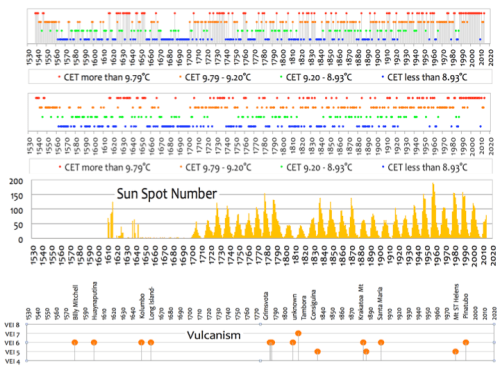The height and width of the screenshot is (375, 500).
Task: Click the 'Mt ST Helens' volcano label
Action: click(456, 302)
